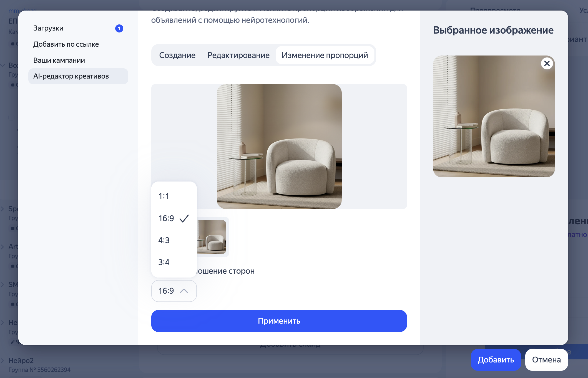This screenshot has width=588, height=378.
Task: Click the checkmark beside 16:9
Action: (184, 218)
